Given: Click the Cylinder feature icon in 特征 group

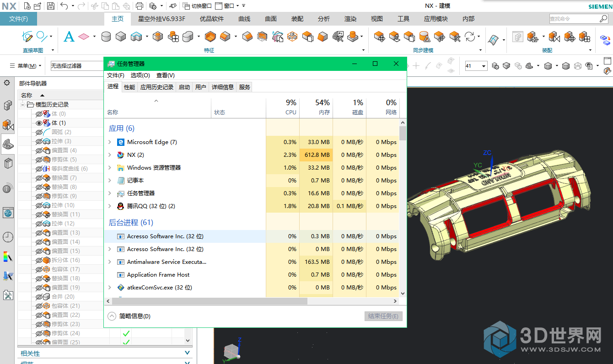Looking at the screenshot, I should [106, 37].
